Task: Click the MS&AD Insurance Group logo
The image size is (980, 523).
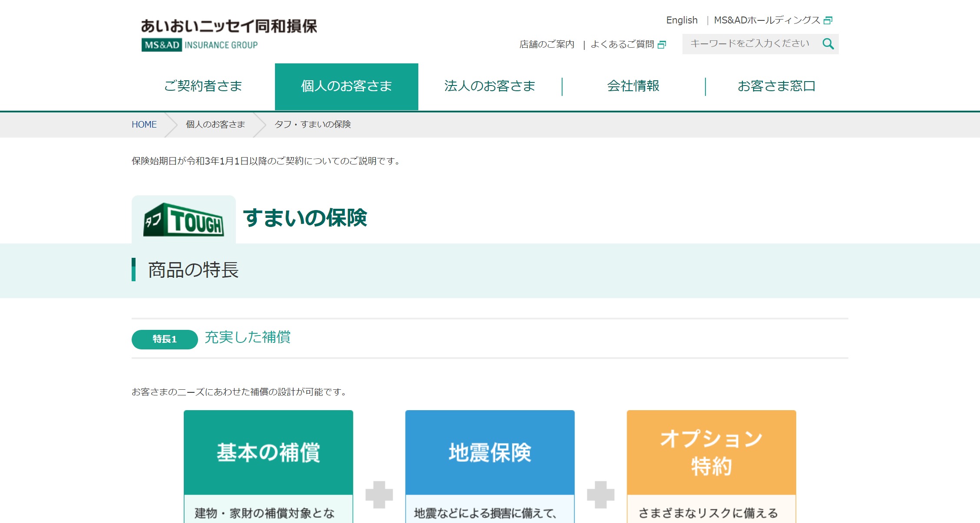Action: pyautogui.click(x=199, y=45)
